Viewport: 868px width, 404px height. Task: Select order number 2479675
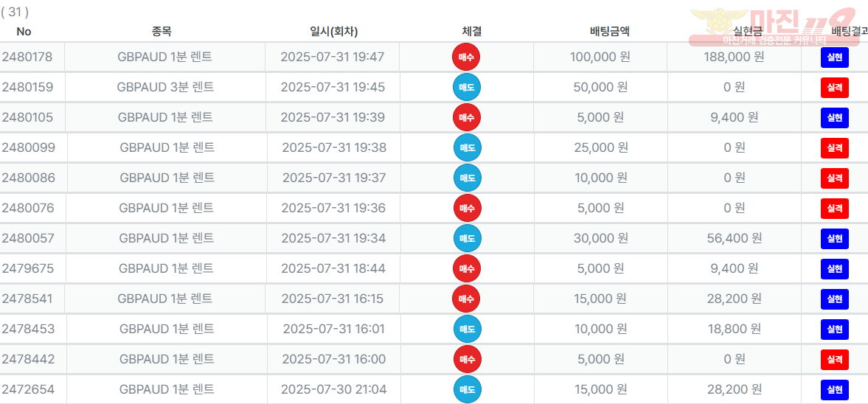tap(28, 268)
